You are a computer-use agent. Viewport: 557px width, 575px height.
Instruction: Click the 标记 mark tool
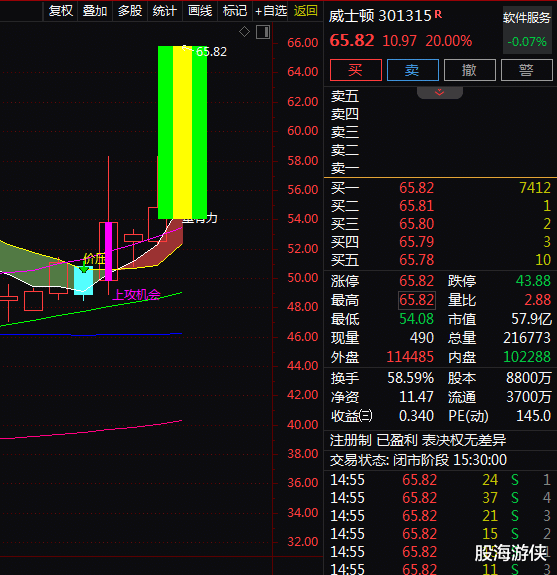(235, 11)
